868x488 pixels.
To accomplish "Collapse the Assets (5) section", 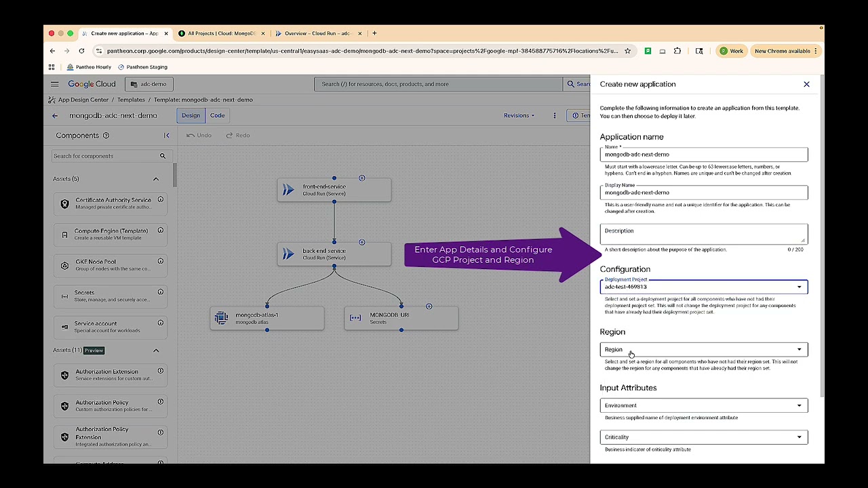I will [x=156, y=179].
